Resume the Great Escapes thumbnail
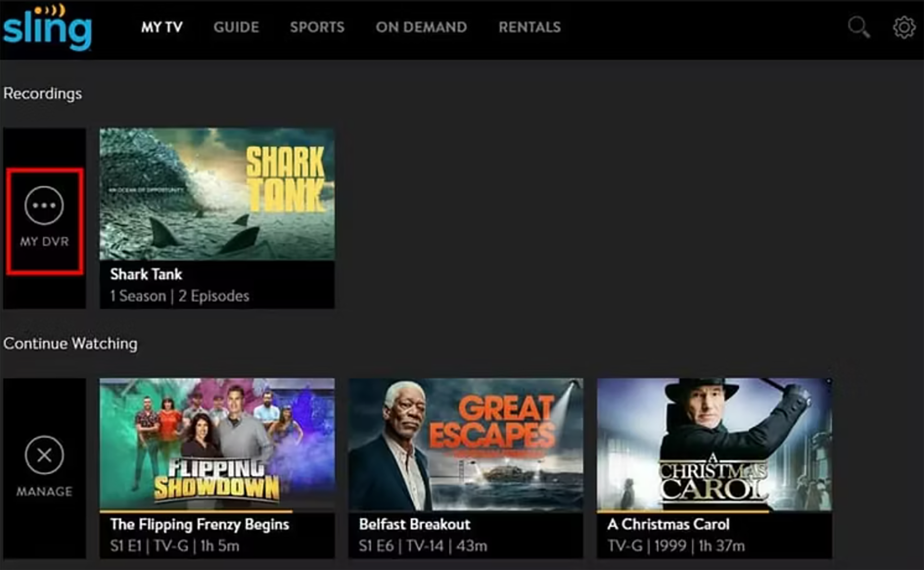The image size is (924, 570). pos(465,444)
